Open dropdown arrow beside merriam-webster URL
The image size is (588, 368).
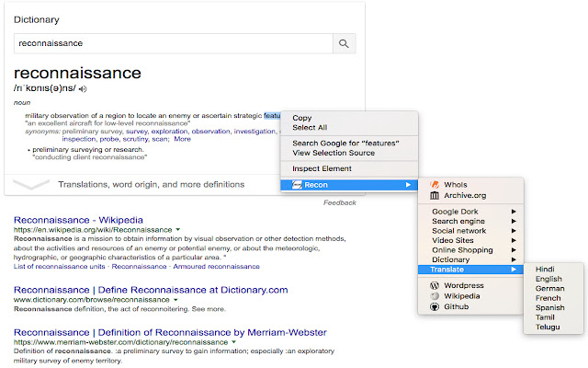point(233,342)
